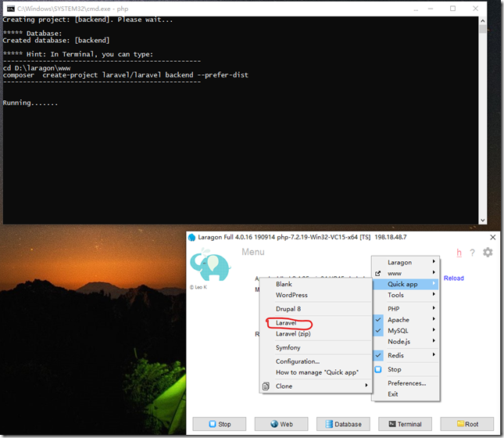Image resolution: width=504 pixels, height=438 pixels.
Task: Toggle the MySQL checkmark in menu
Action: coord(378,331)
